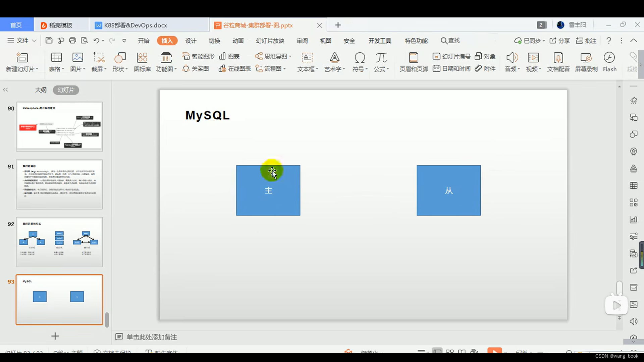The height and width of the screenshot is (362, 644).
Task: Insert Date and Time (日期和时间)
Action: [x=451, y=69]
